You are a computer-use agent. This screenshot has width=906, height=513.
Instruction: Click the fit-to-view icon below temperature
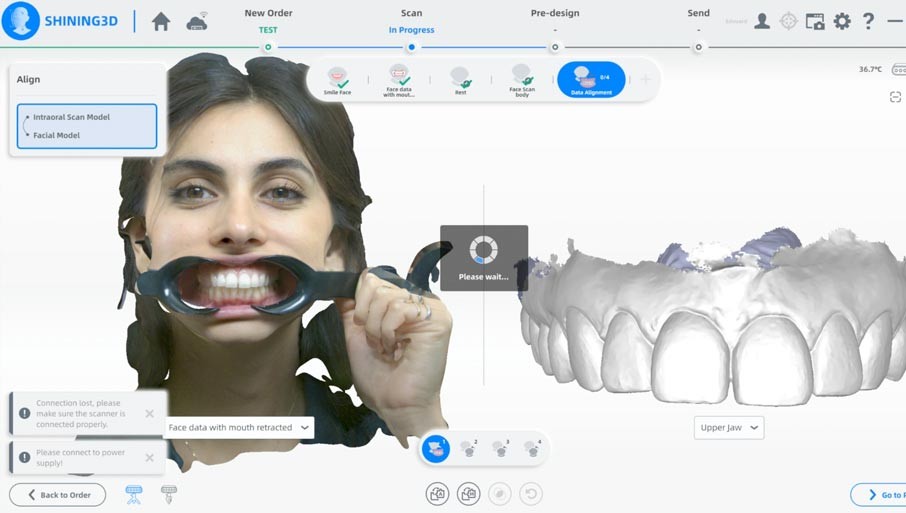point(895,97)
